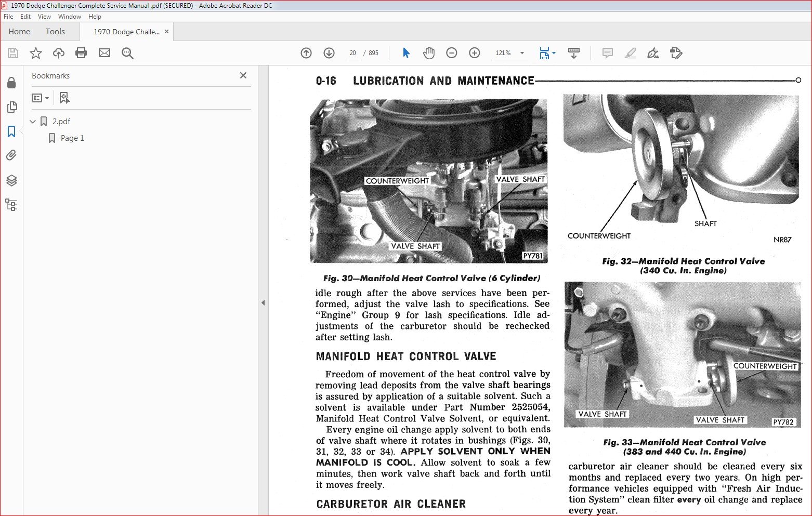Image resolution: width=812 pixels, height=516 pixels.
Task: Send the file by email
Action: pyautogui.click(x=104, y=53)
